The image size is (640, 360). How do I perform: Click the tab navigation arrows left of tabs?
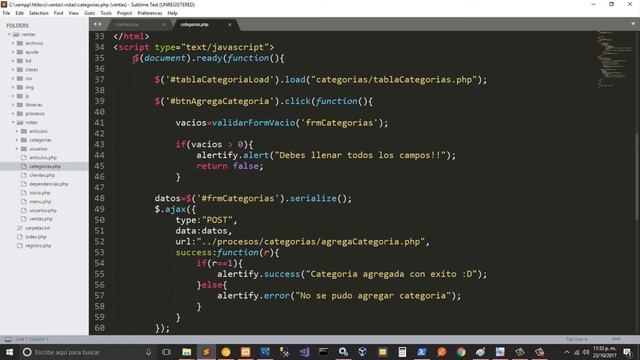(98, 24)
